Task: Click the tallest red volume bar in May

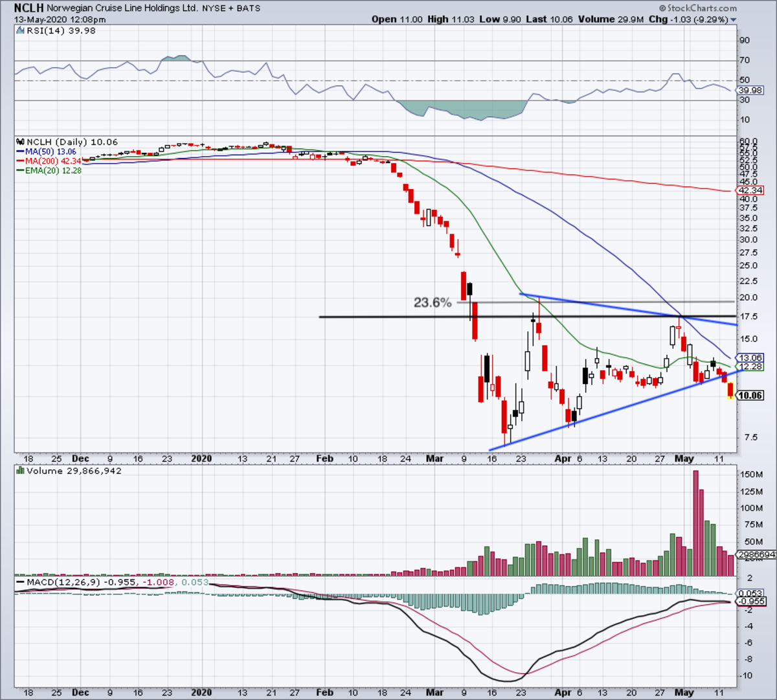Action: [x=696, y=523]
